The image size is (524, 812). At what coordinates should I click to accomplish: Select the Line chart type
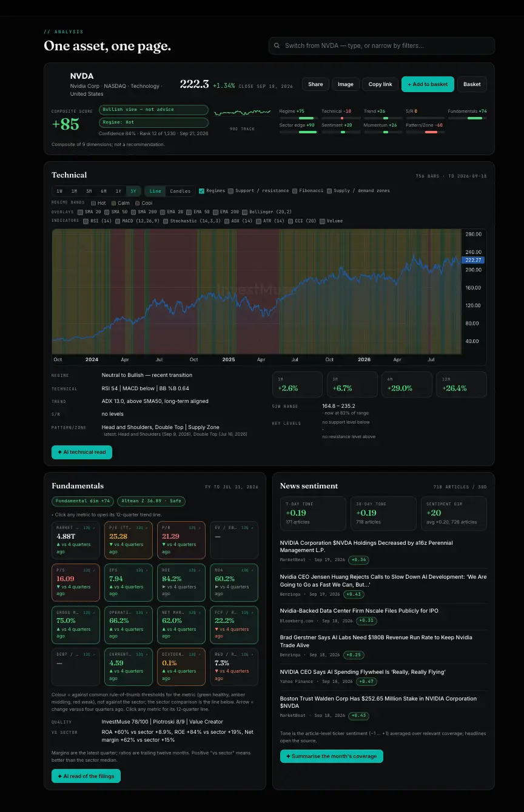[155, 191]
